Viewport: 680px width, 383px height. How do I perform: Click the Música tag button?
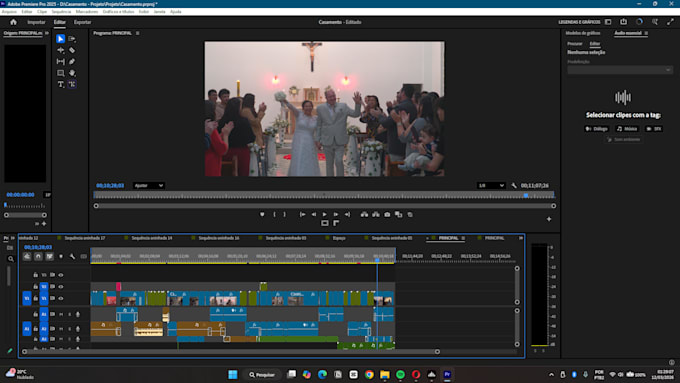click(627, 129)
